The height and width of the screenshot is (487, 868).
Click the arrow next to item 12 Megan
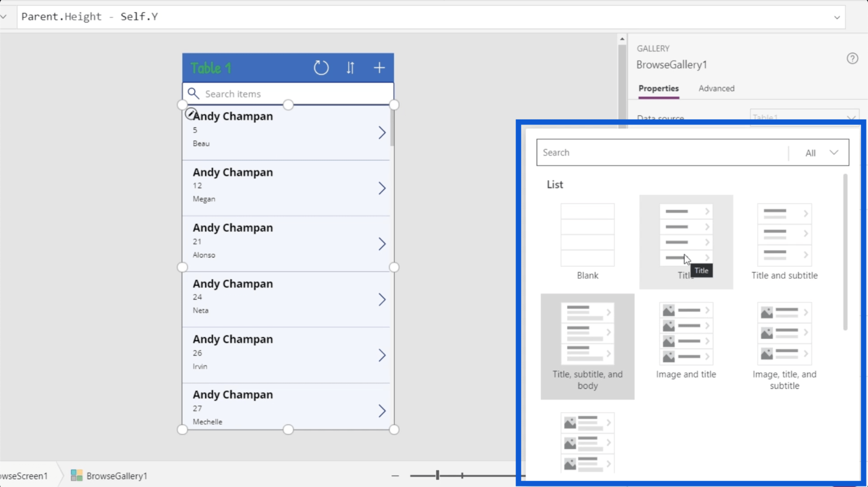382,188
